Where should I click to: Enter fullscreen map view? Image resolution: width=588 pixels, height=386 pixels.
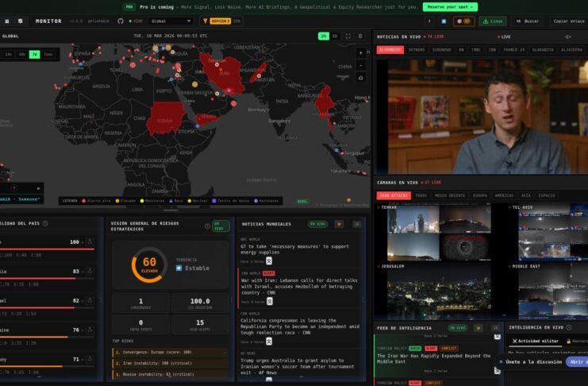[x=348, y=36]
